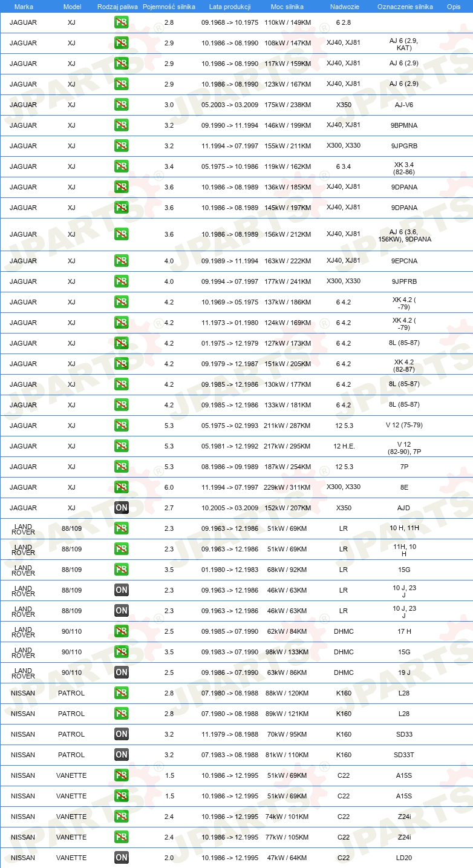Select petrol icon in the 9JPFRB engine row
The height and width of the screenshot is (868, 473).
122,281
